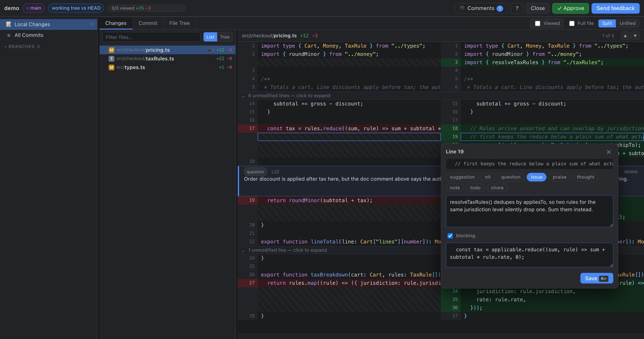
Task: Click the Filter files input
Action: click(151, 37)
